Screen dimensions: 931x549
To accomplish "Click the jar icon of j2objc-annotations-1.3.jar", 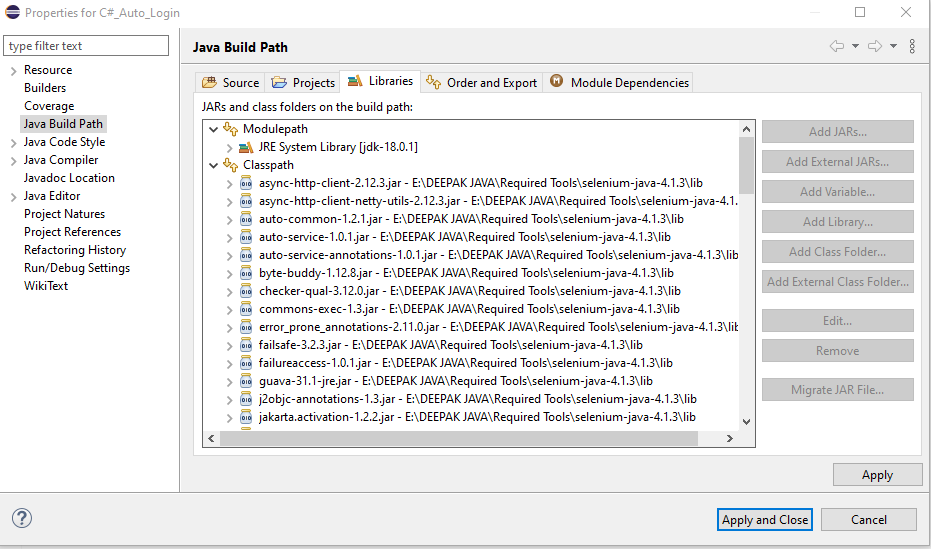I will (x=246, y=399).
